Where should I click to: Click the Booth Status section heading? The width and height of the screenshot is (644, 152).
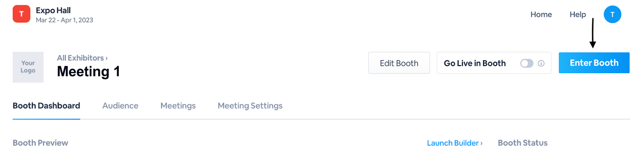coord(522,143)
